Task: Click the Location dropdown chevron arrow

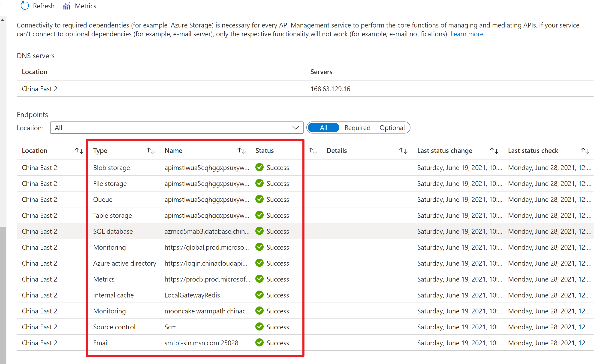Action: coord(295,128)
